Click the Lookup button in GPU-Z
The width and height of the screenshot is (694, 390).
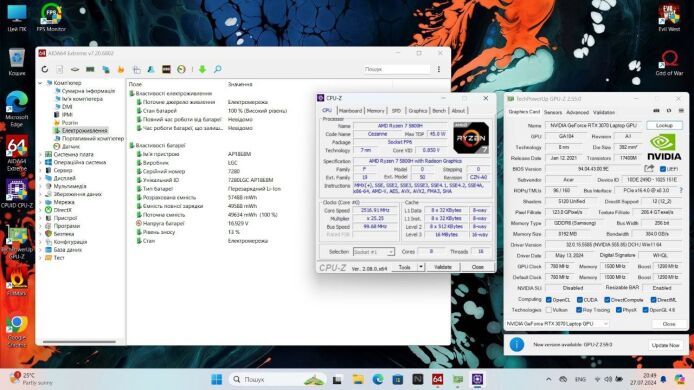click(664, 125)
